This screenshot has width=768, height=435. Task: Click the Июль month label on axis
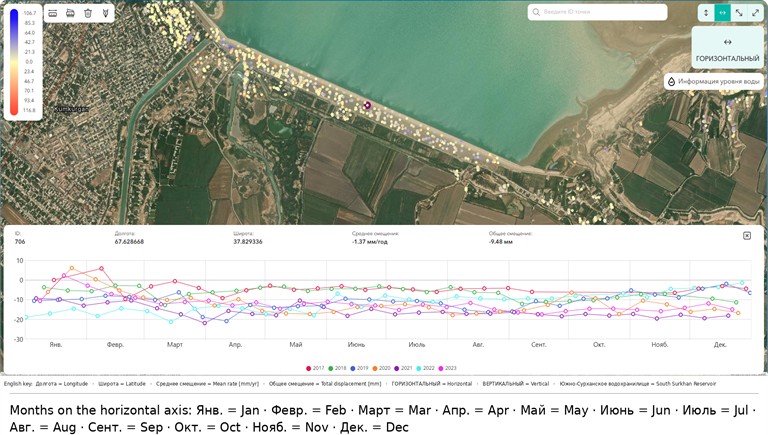pyautogui.click(x=417, y=344)
